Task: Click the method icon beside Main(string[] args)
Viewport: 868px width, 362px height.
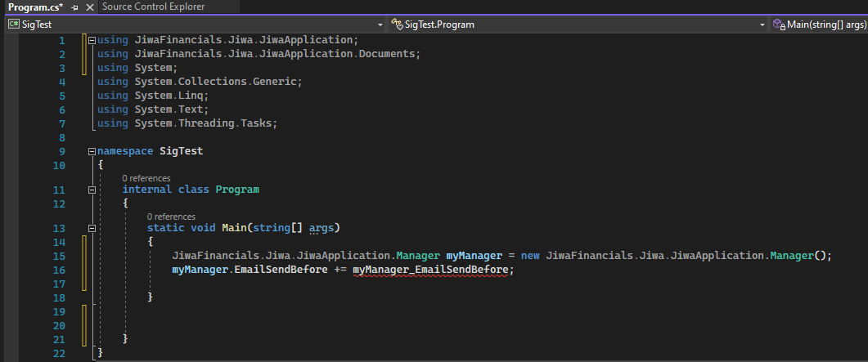Action: point(779,25)
